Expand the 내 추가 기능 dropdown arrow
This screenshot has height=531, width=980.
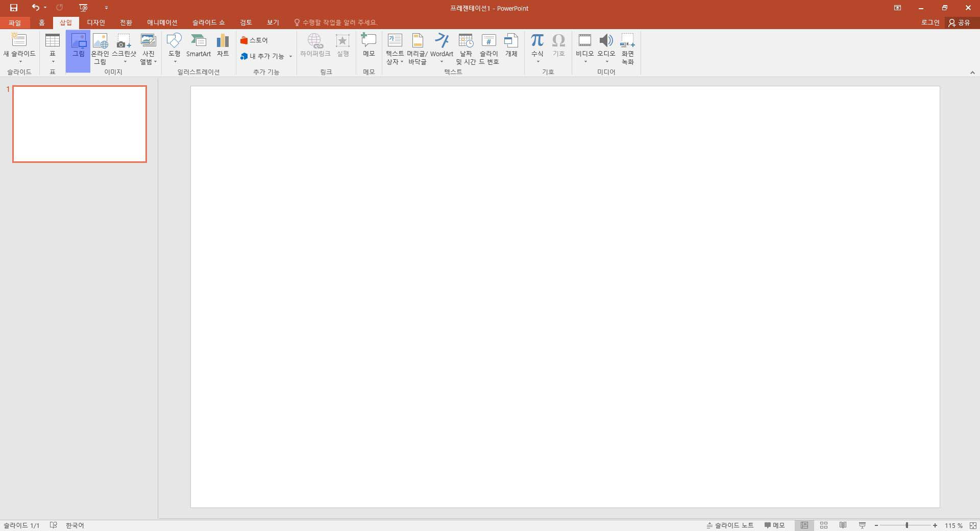290,57
